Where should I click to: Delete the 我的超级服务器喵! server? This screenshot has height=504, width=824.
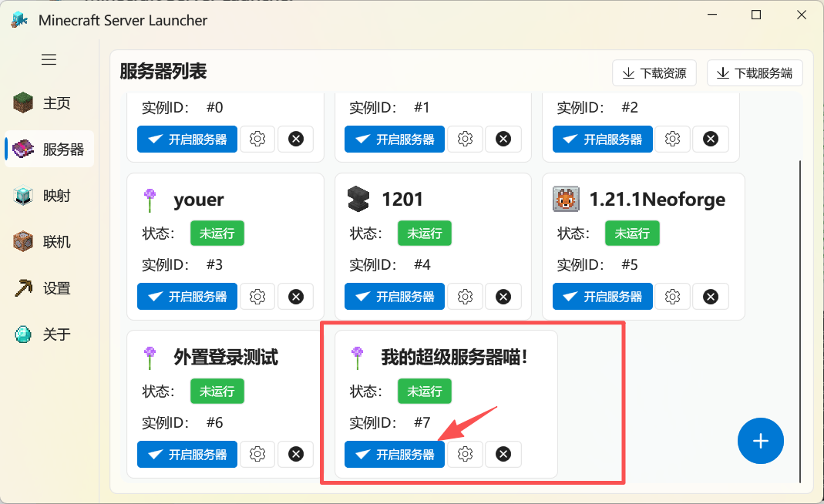pyautogui.click(x=503, y=455)
